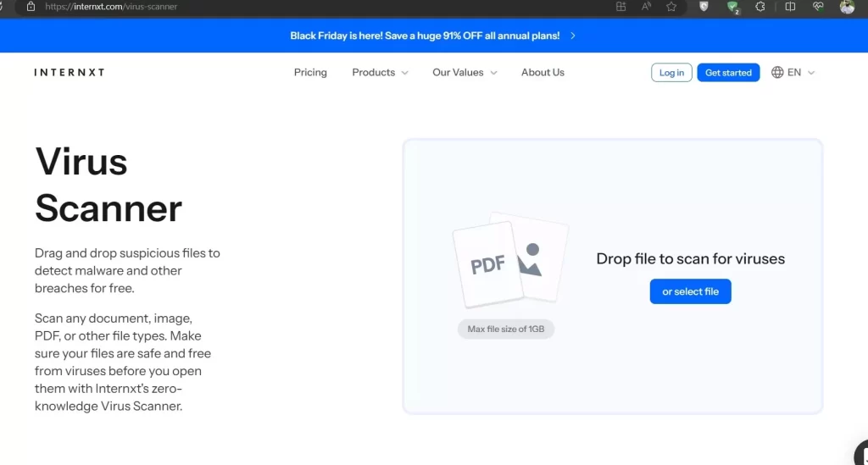Click the Log in button
Viewport: 868px width, 465px height.
pos(671,73)
